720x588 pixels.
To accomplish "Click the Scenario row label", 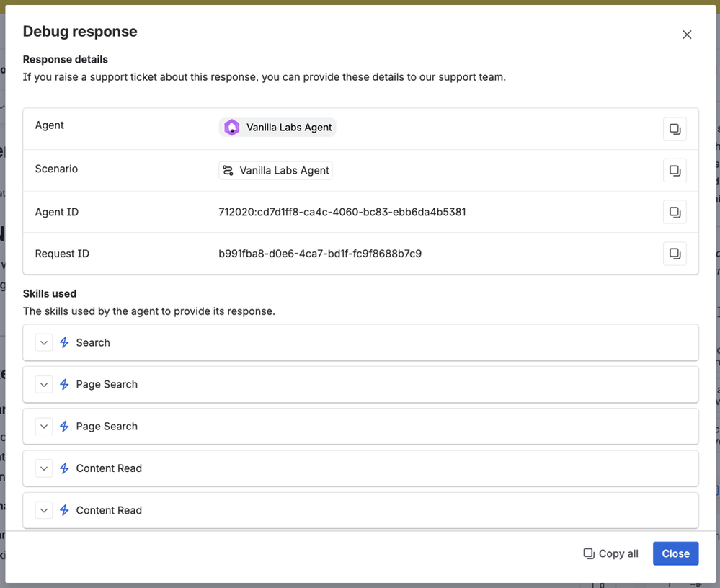I will pos(56,169).
